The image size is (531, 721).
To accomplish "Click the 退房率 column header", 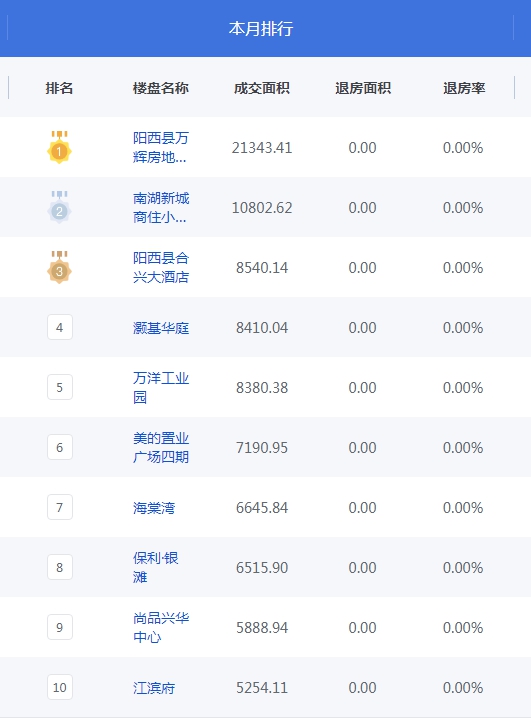I will pos(464,88).
